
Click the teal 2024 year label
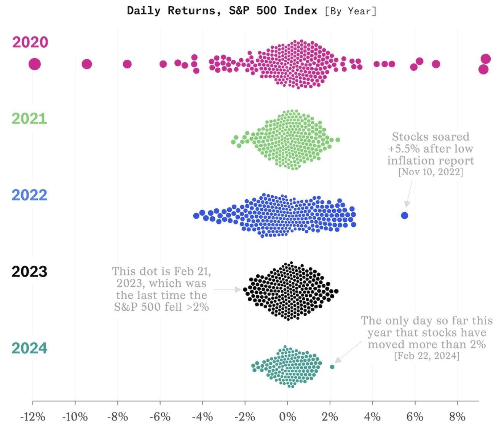(x=29, y=348)
